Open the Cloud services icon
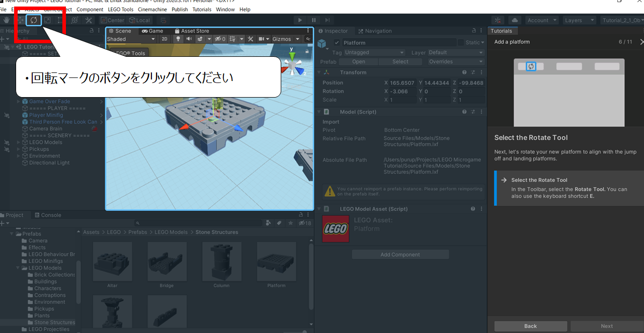Screen dimensions: 644x333 point(514,20)
